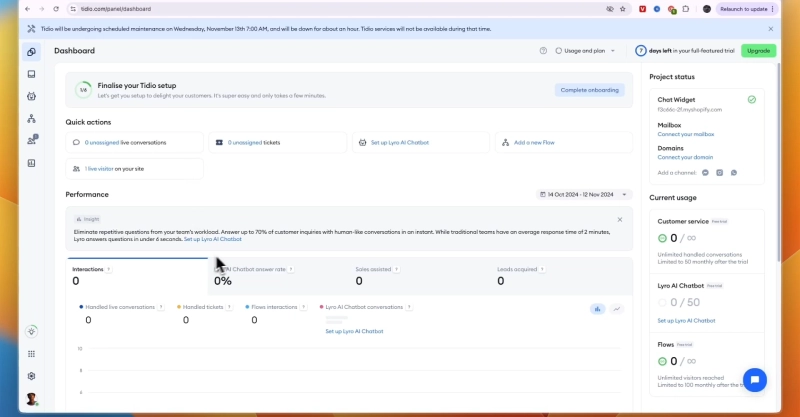The image size is (800, 417).
Task: Close the Insight card
Action: coord(620,219)
